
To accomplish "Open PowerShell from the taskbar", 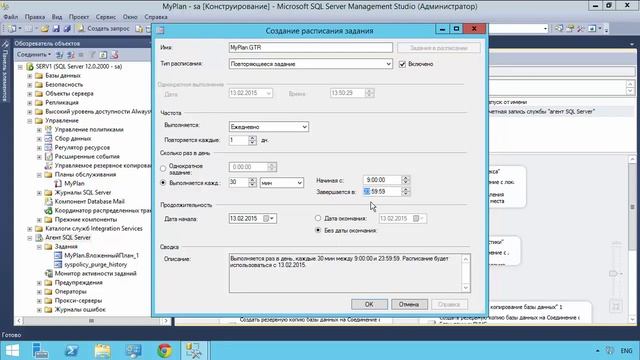I will (72, 351).
